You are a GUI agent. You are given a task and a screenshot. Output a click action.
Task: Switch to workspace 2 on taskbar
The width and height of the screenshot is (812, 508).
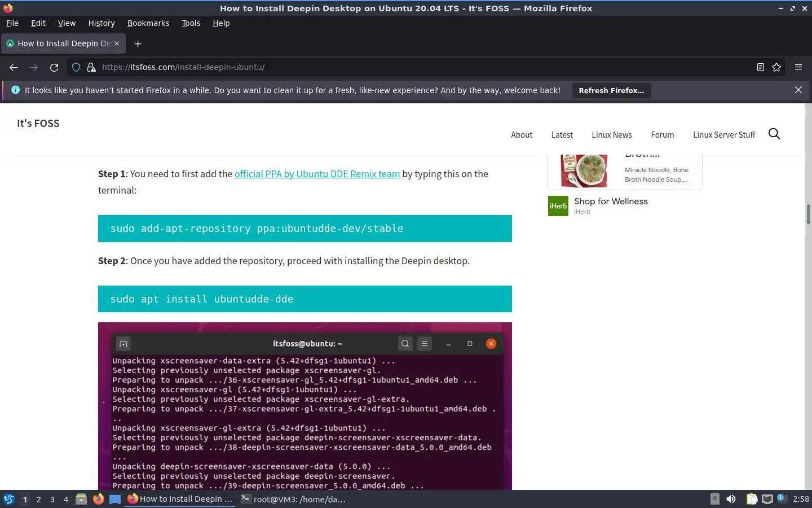(39, 499)
